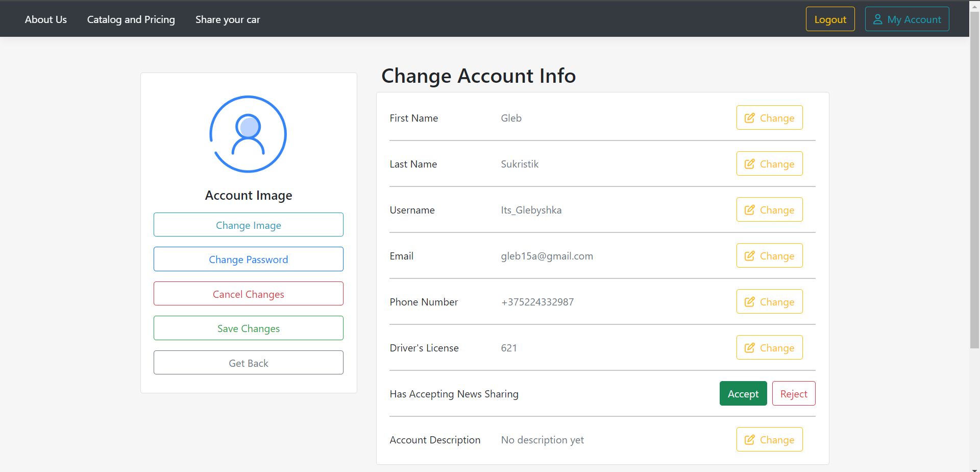Click the edit icon for Account Description
980x472 pixels.
coord(749,440)
